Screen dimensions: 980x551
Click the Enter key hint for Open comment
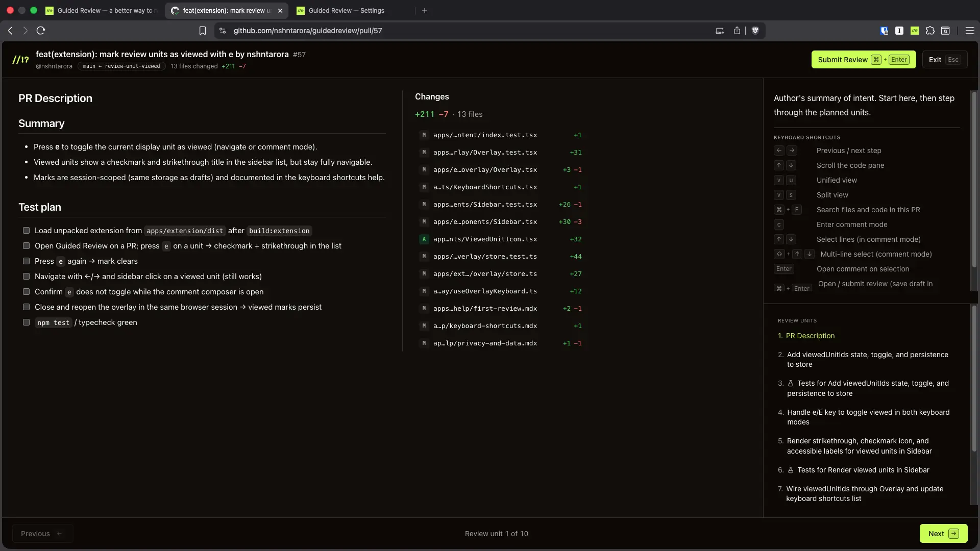(x=784, y=269)
